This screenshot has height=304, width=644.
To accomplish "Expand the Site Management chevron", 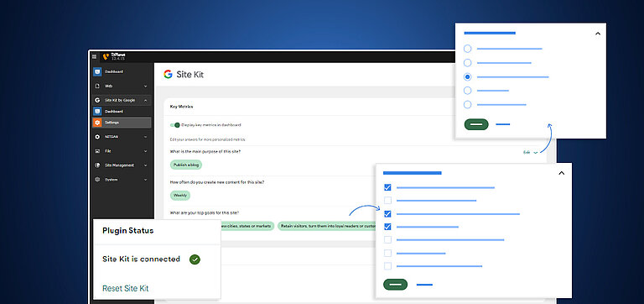I will pos(145,165).
